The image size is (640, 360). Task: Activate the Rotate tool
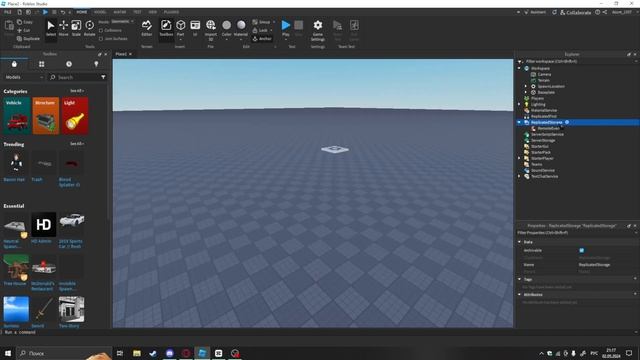click(89, 28)
